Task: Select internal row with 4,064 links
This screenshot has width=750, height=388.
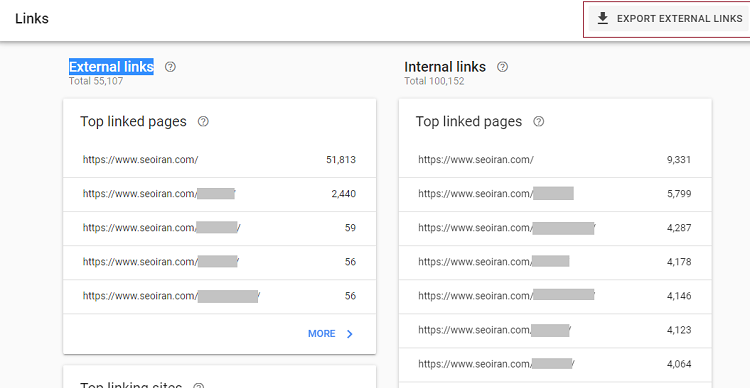Action: [555, 364]
